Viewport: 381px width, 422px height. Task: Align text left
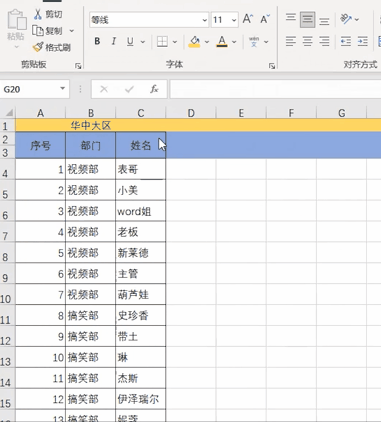(291, 42)
